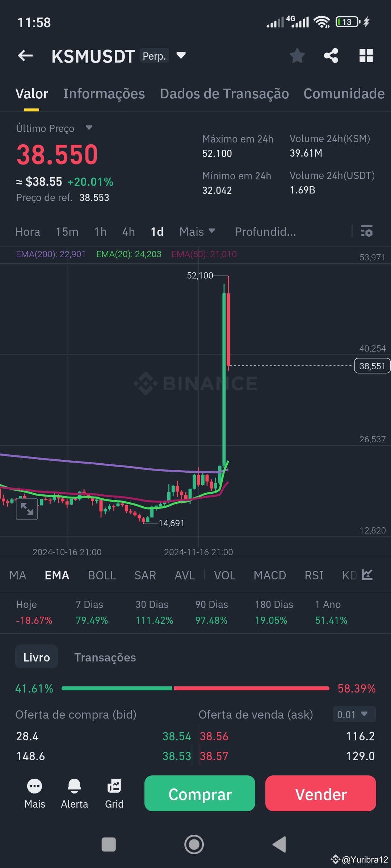Image resolution: width=391 pixels, height=868 pixels.
Task: Enable the BOLL indicator
Action: point(102,575)
